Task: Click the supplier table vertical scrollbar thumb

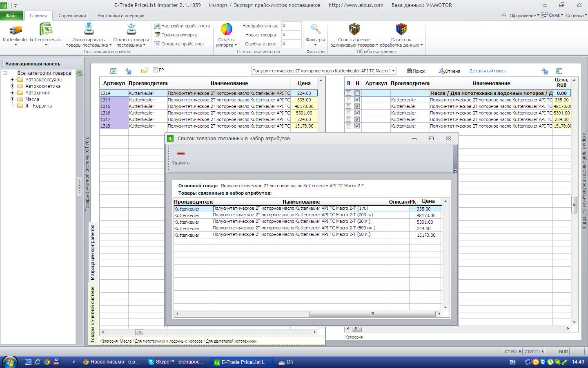Action: tap(574, 204)
